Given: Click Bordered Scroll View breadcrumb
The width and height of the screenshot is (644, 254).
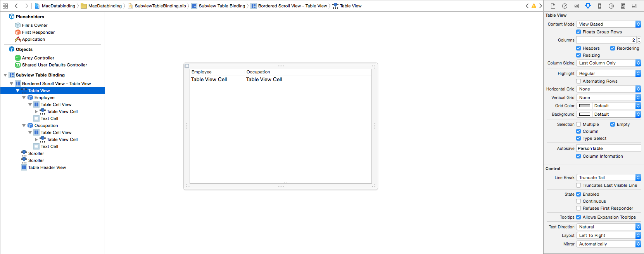Looking at the screenshot, I should [x=289, y=6].
